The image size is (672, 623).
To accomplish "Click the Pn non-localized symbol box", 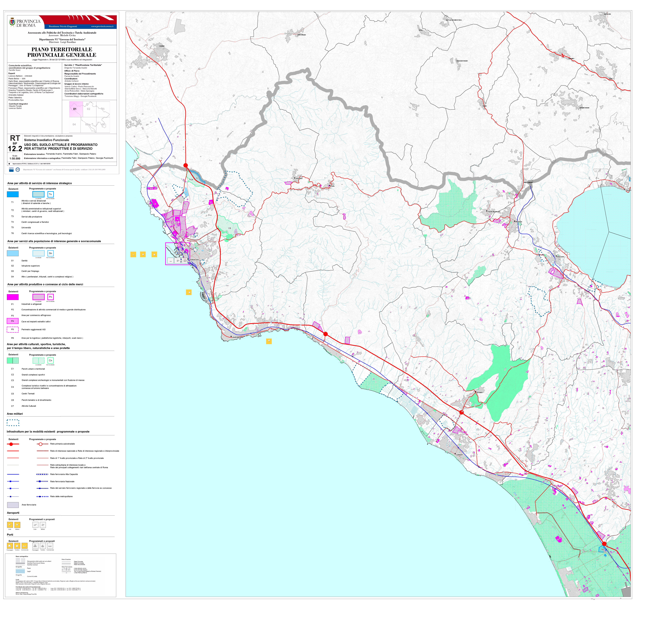I will pos(51,297).
